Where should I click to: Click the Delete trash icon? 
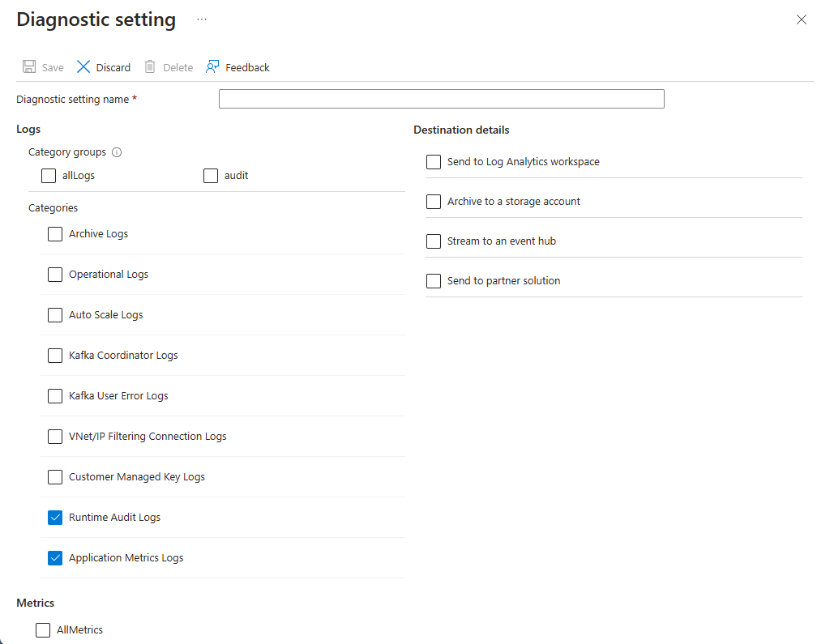pyautogui.click(x=150, y=67)
